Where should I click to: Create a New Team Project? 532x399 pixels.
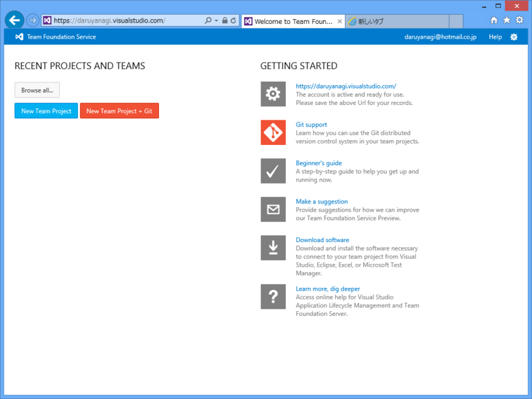click(46, 110)
